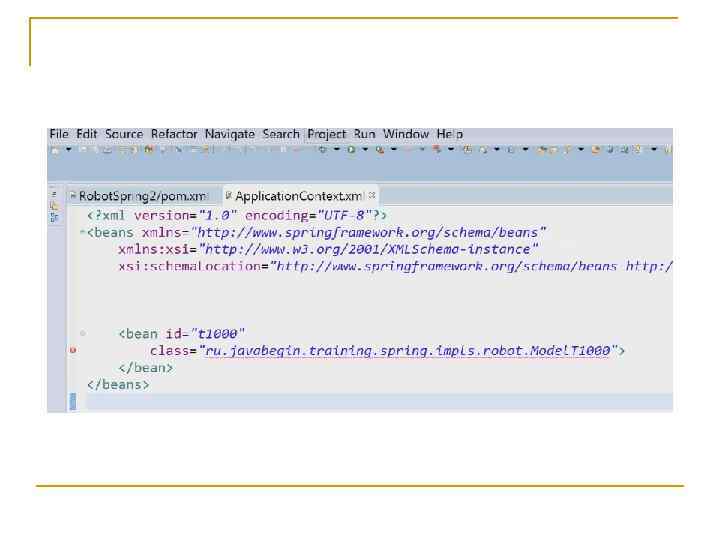Open the Help menu
The width and height of the screenshot is (720, 540).
pyautogui.click(x=450, y=134)
